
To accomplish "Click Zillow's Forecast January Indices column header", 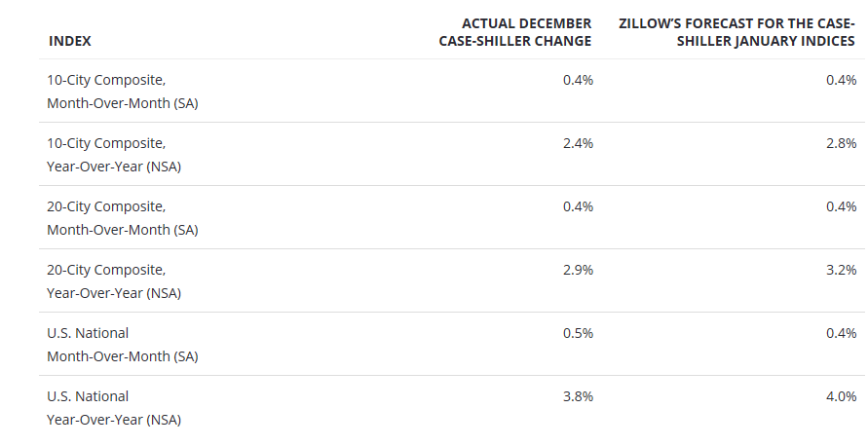I will [737, 31].
